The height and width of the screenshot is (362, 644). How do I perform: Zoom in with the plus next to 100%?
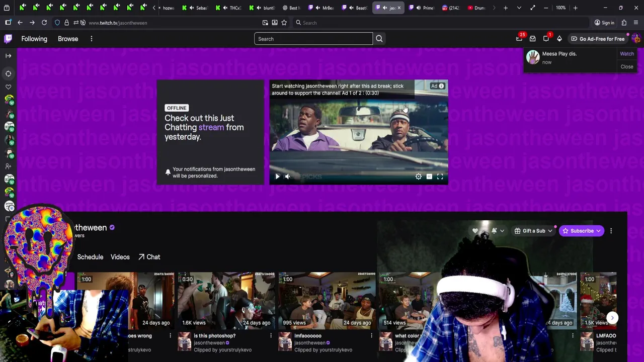(575, 8)
